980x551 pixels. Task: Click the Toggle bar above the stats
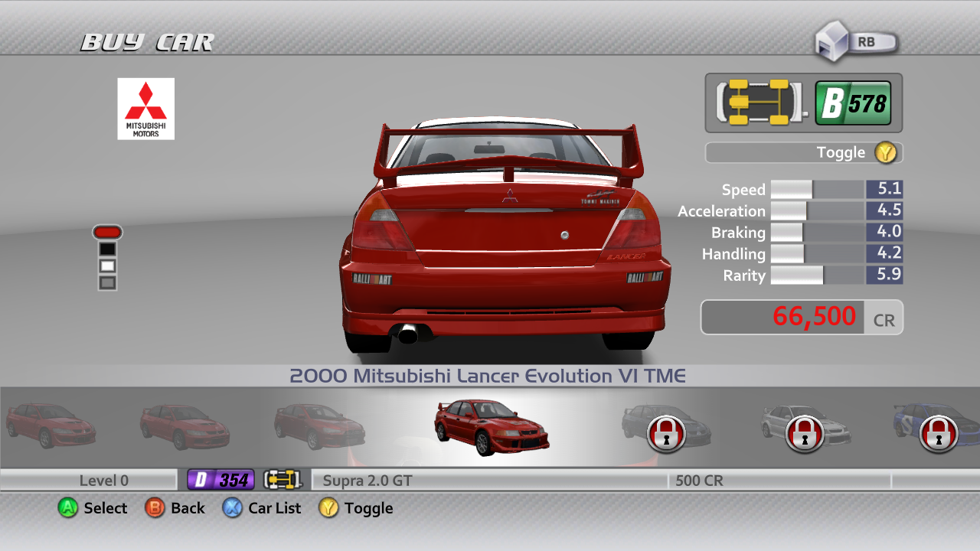(804, 152)
